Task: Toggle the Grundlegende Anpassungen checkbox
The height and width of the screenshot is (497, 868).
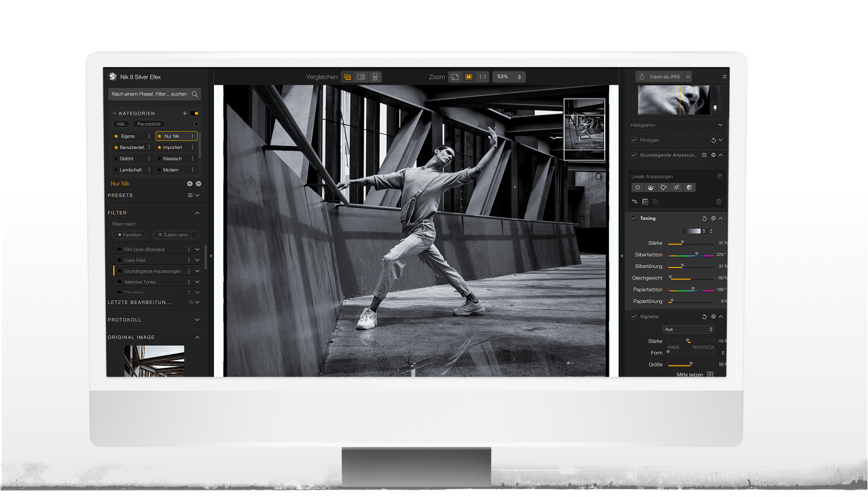Action: click(x=634, y=155)
